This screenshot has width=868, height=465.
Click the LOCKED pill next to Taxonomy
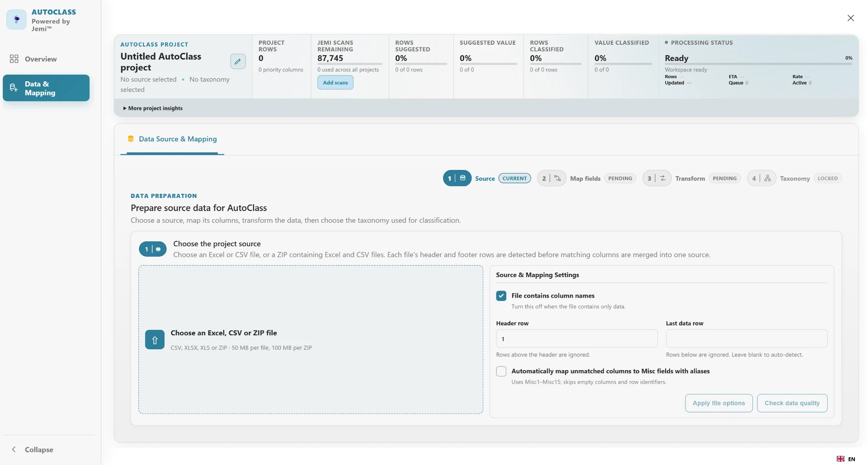click(827, 178)
